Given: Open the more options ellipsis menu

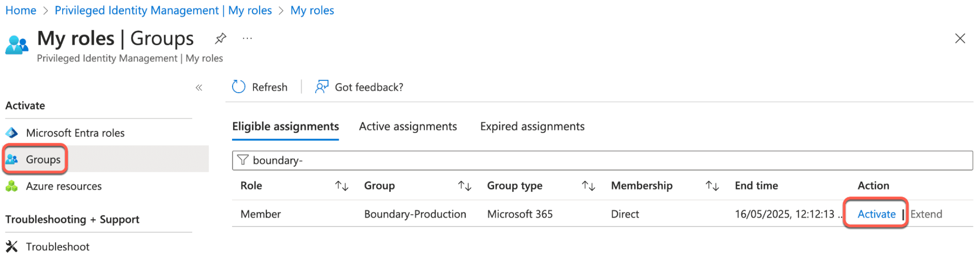Looking at the screenshot, I should 247,39.
